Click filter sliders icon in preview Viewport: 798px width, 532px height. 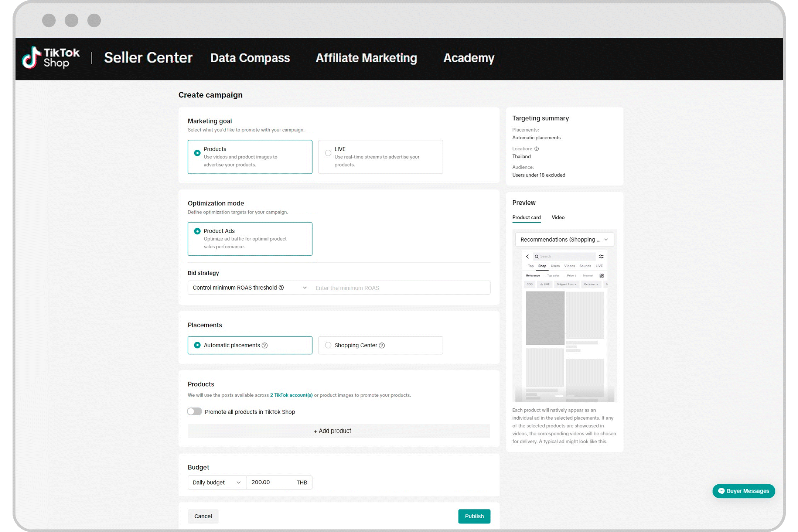601,256
